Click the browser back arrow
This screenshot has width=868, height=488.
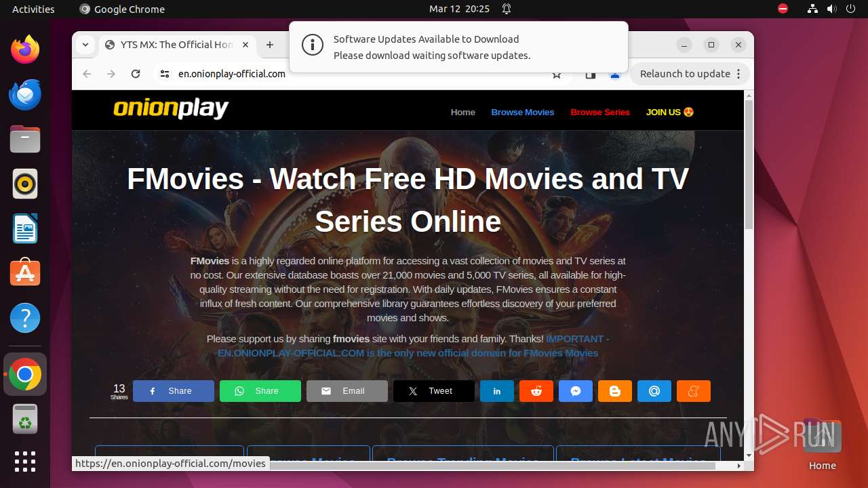[x=87, y=74]
